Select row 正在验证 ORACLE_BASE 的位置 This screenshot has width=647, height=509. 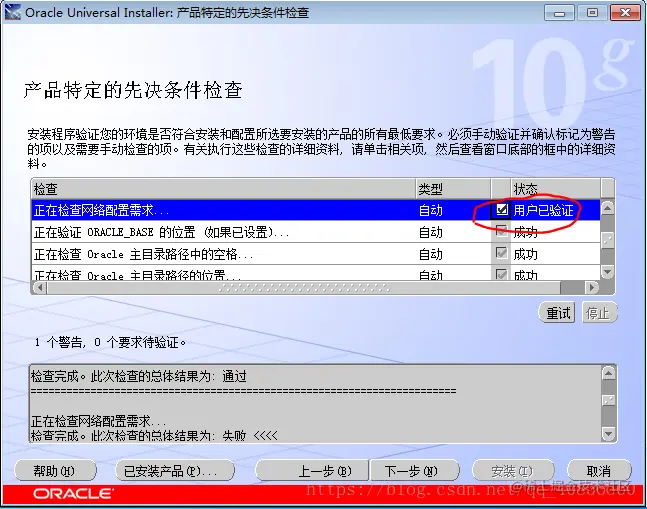tap(316, 232)
